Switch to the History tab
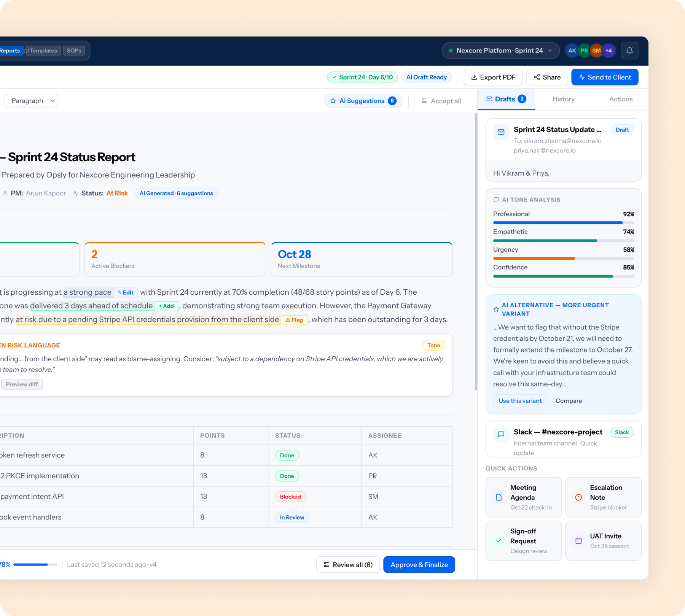Viewport: 685px width, 616px height. [563, 99]
